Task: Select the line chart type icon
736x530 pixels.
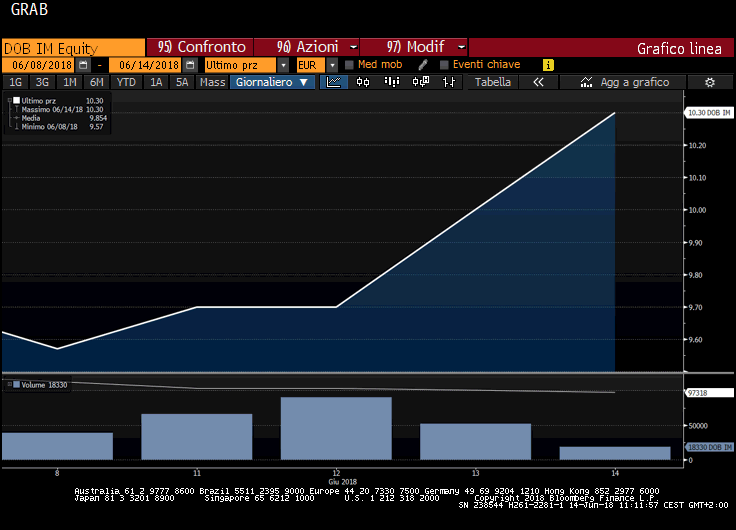Action: 336,82
